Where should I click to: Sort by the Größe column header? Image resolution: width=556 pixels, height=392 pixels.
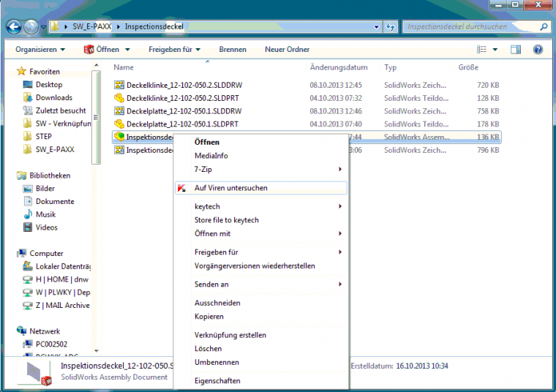(468, 67)
